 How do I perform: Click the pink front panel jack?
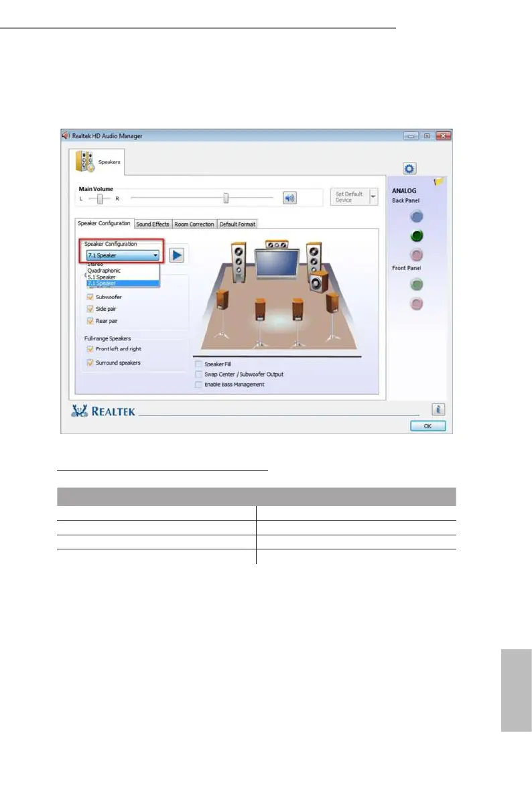tap(417, 304)
